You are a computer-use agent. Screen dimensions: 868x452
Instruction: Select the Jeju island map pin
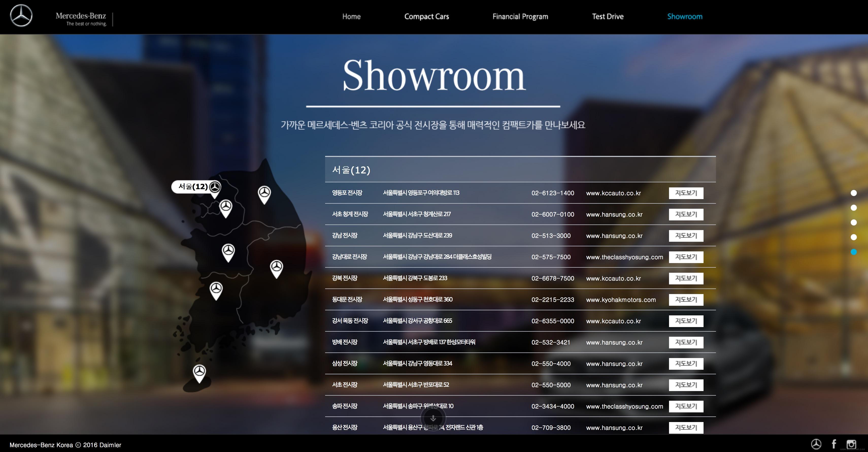pyautogui.click(x=199, y=374)
